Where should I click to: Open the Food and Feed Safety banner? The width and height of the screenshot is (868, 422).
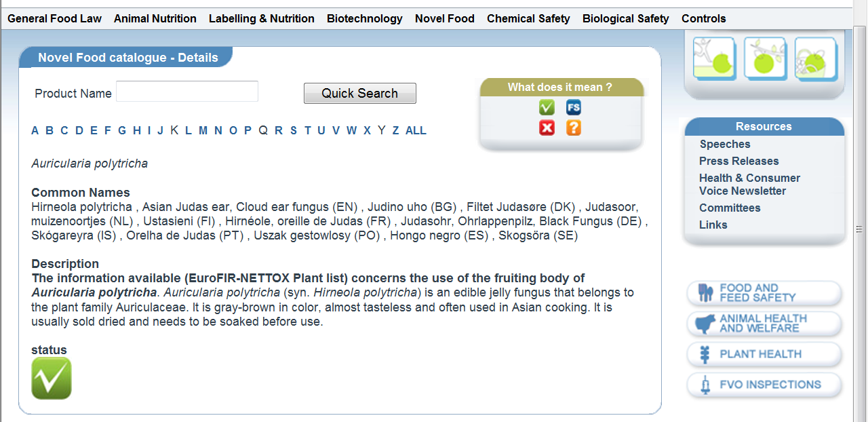(765, 293)
